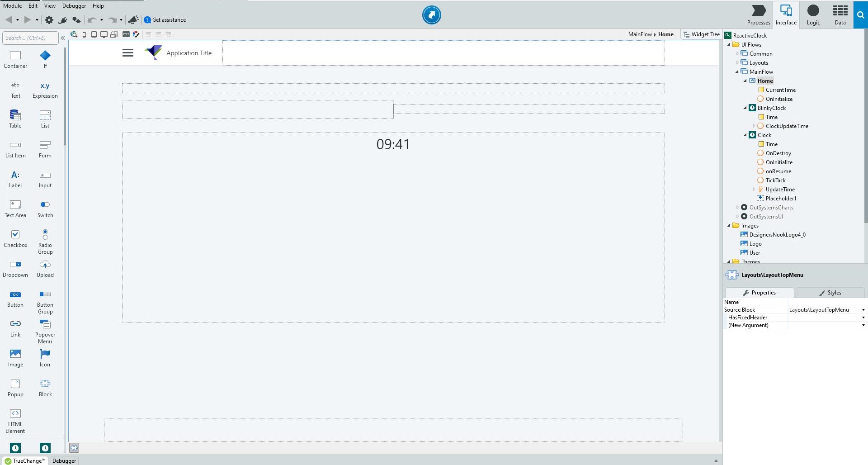Align text left in toolbar

pyautogui.click(x=148, y=34)
